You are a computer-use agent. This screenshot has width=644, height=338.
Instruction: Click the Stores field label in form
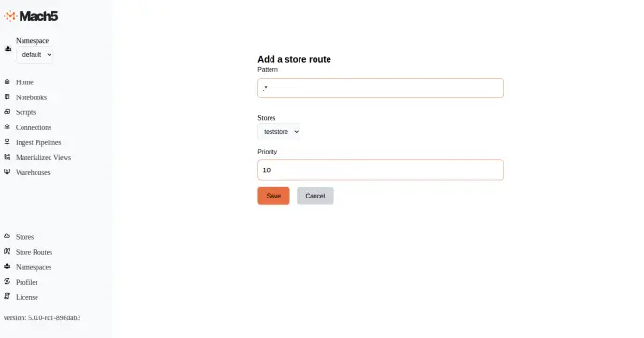click(x=267, y=117)
